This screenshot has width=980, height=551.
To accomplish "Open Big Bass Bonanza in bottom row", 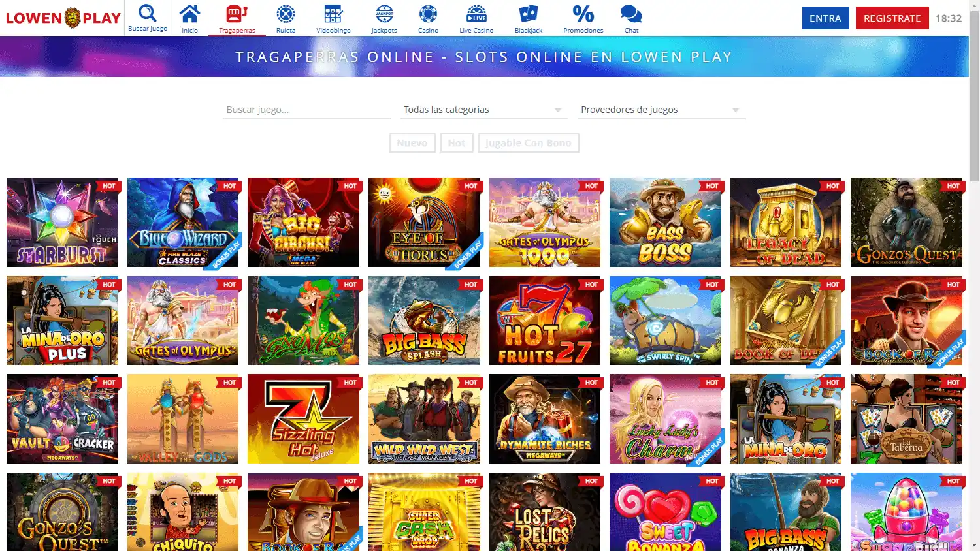I will tap(786, 512).
